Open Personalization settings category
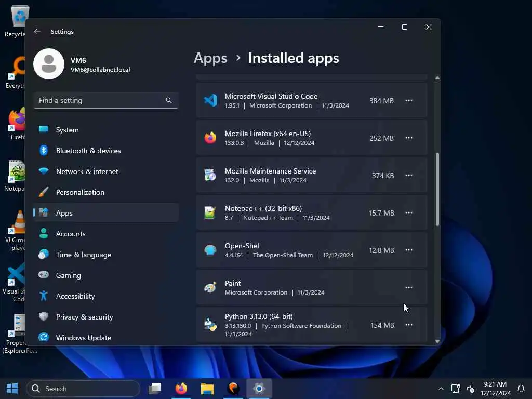Image resolution: width=532 pixels, height=399 pixels. (106, 192)
